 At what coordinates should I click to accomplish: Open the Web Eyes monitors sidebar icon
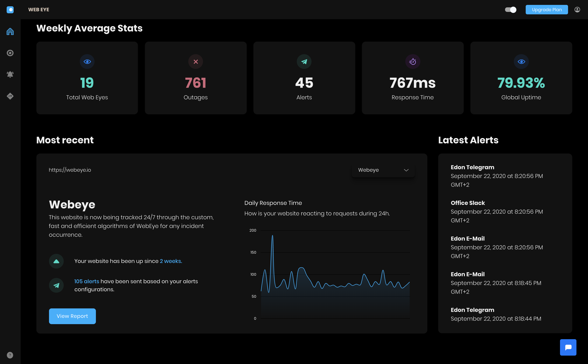pos(10,53)
